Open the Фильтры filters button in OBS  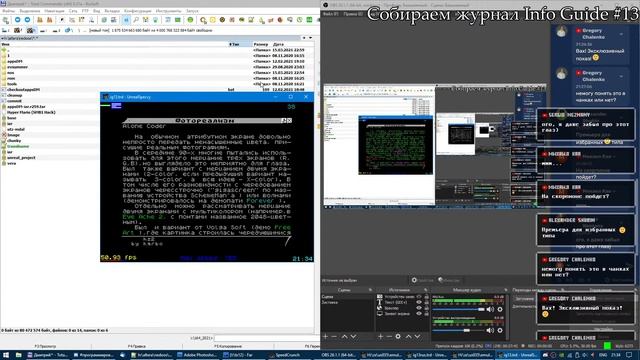click(x=449, y=280)
